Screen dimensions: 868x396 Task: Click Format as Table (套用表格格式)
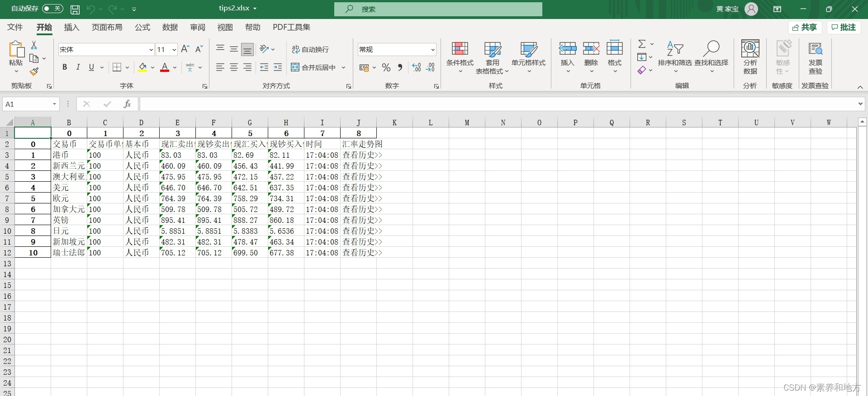coord(492,57)
